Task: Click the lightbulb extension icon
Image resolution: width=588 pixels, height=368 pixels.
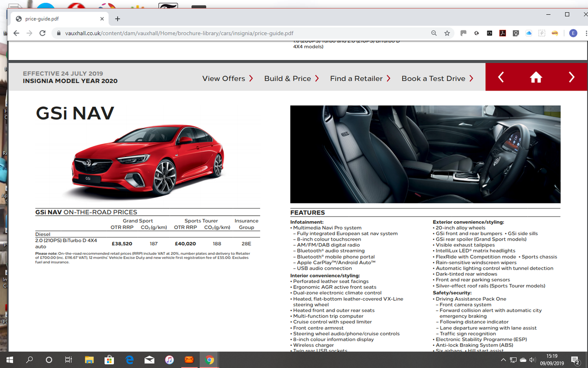Action: [x=516, y=33]
